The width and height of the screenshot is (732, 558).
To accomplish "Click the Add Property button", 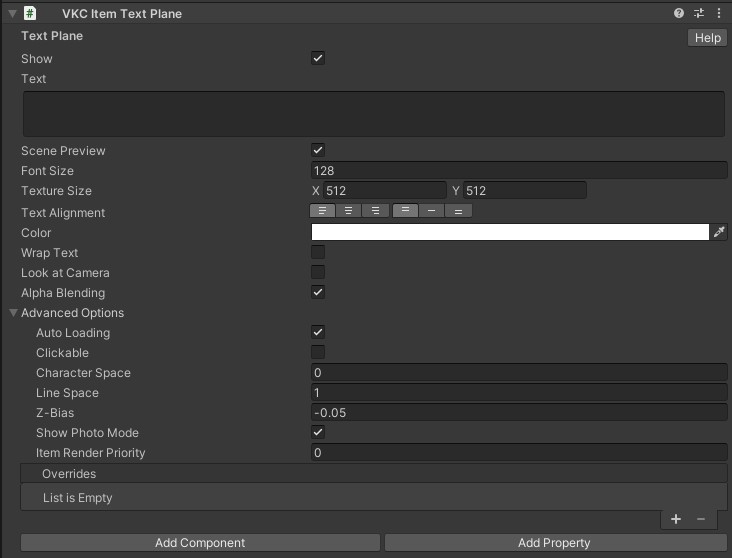I will point(554,543).
